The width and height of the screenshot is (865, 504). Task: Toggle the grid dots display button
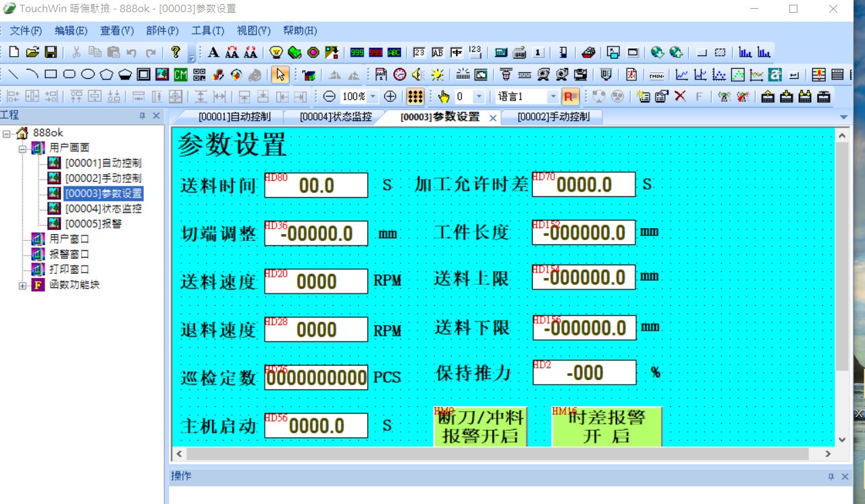(415, 96)
